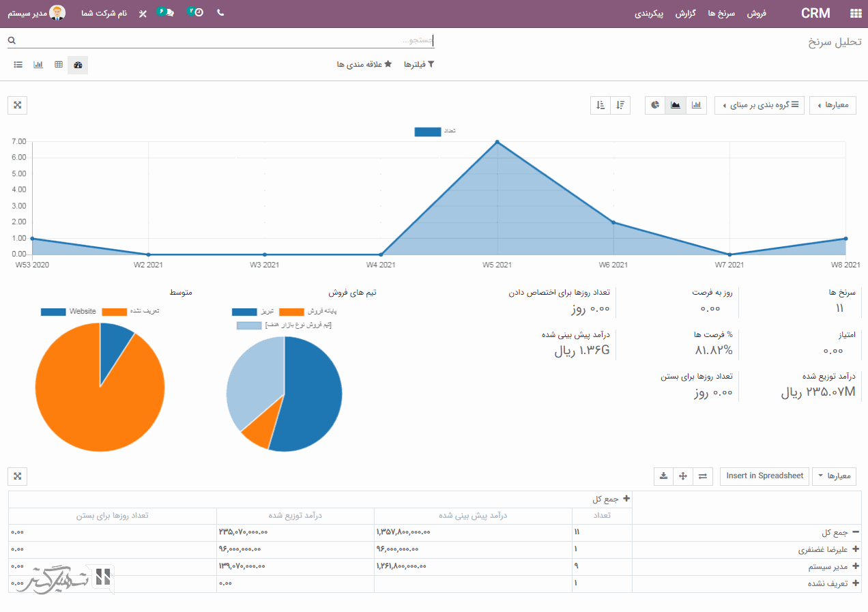Sort the graph in descending order

(x=620, y=105)
